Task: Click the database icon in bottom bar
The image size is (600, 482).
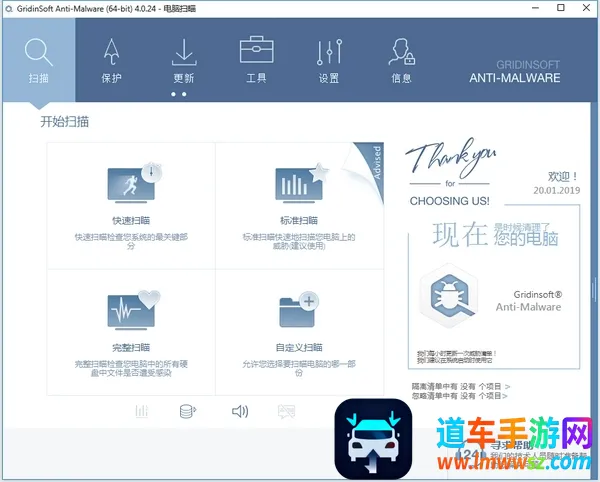Action: 186,410
